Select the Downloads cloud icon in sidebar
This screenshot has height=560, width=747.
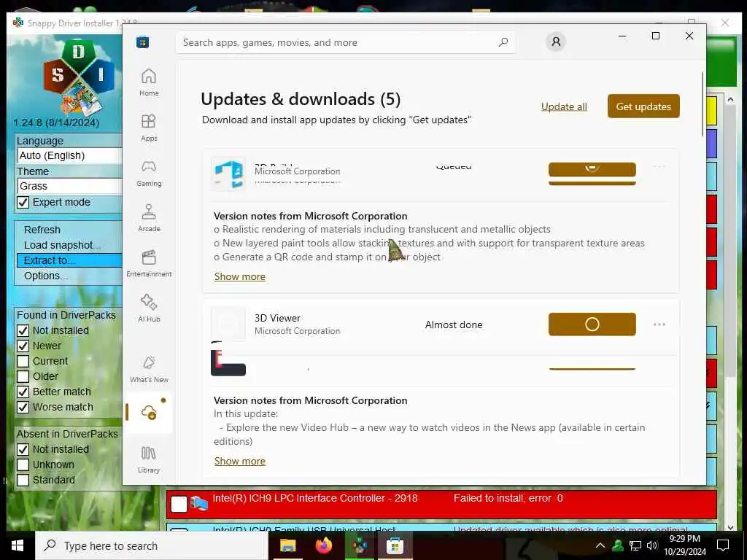coord(149,412)
